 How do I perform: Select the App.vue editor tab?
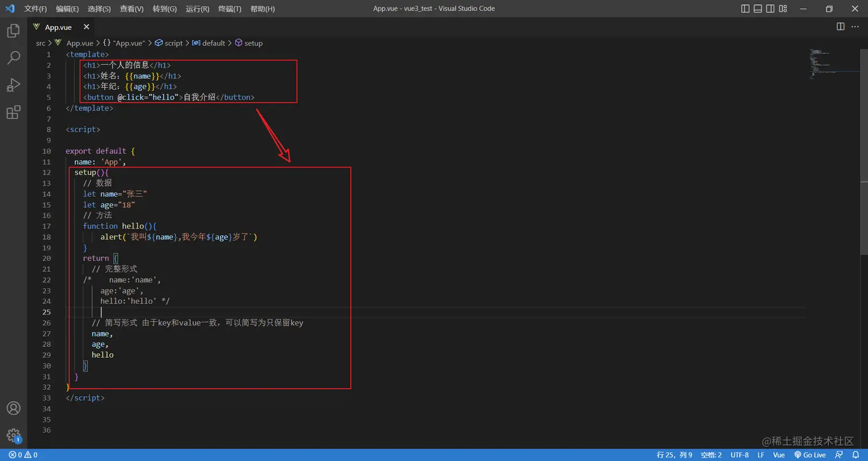(x=60, y=27)
